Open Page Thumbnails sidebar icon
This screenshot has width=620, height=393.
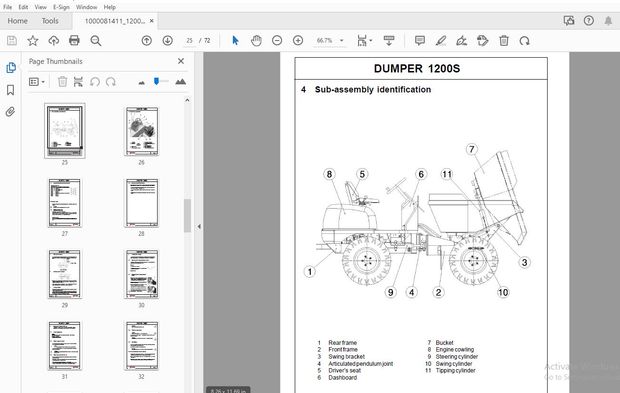(x=11, y=68)
